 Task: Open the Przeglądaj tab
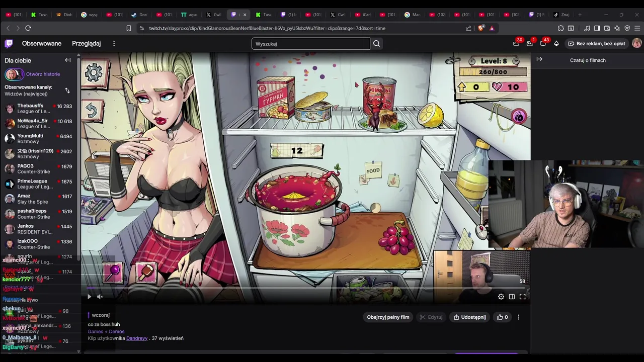pos(86,44)
